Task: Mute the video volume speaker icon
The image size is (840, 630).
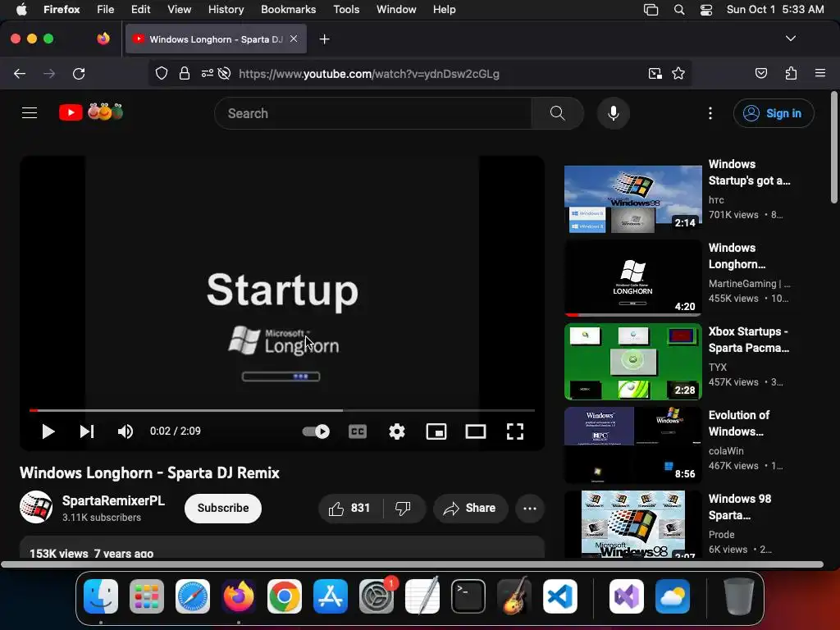Action: pos(126,431)
